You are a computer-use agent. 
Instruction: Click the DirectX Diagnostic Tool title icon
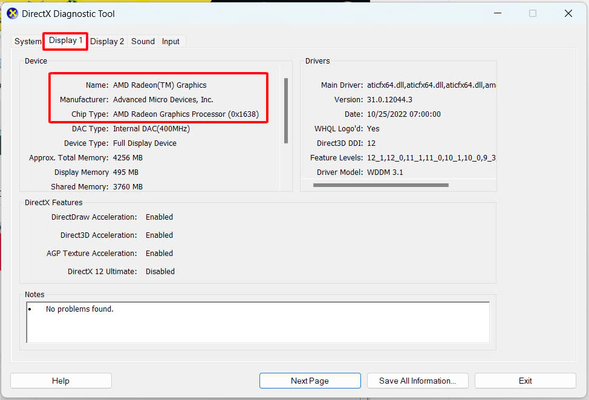pyautogui.click(x=12, y=14)
